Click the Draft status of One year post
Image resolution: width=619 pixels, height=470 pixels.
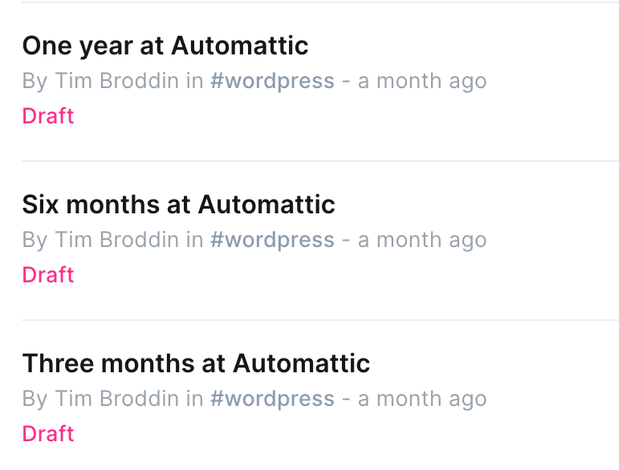[x=48, y=116]
